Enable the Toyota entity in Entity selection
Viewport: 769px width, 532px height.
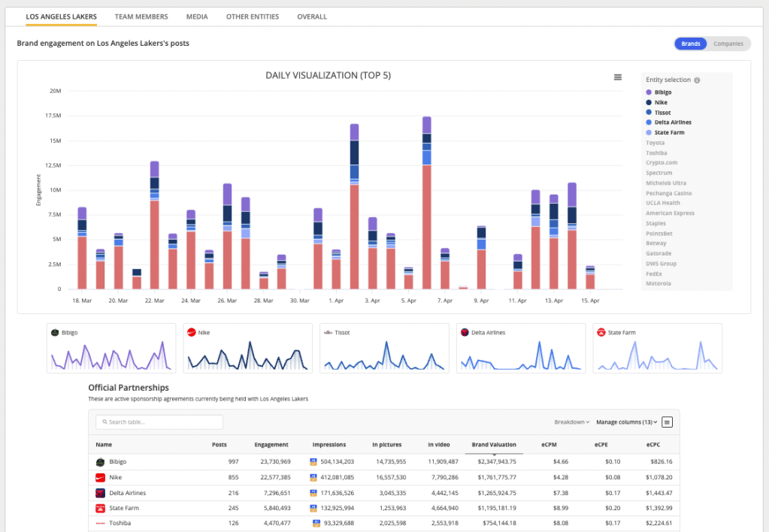click(658, 142)
